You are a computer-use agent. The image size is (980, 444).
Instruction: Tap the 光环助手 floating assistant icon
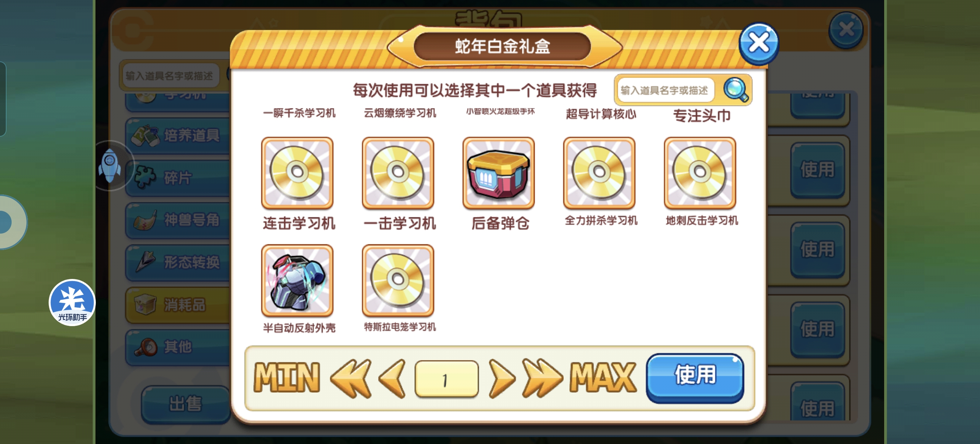tap(72, 303)
